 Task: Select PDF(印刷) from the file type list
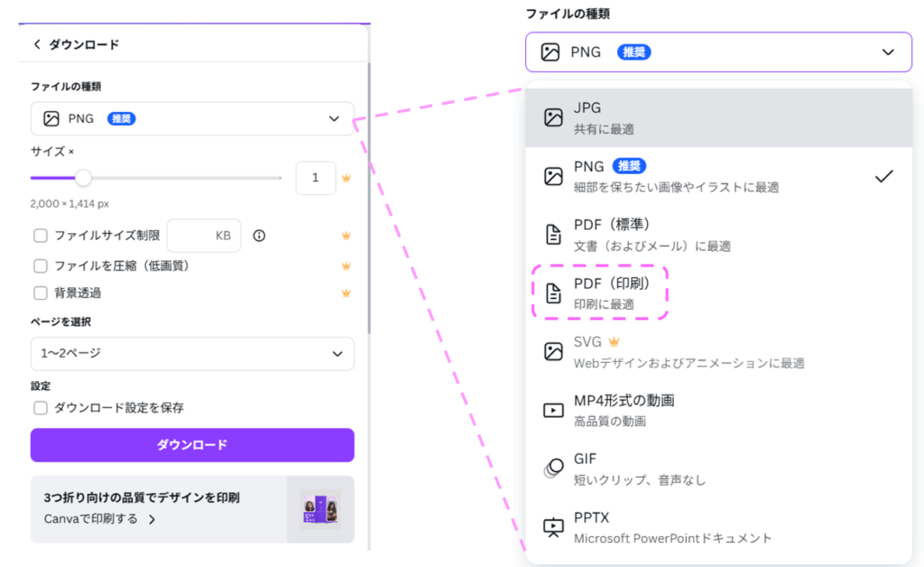[612, 293]
